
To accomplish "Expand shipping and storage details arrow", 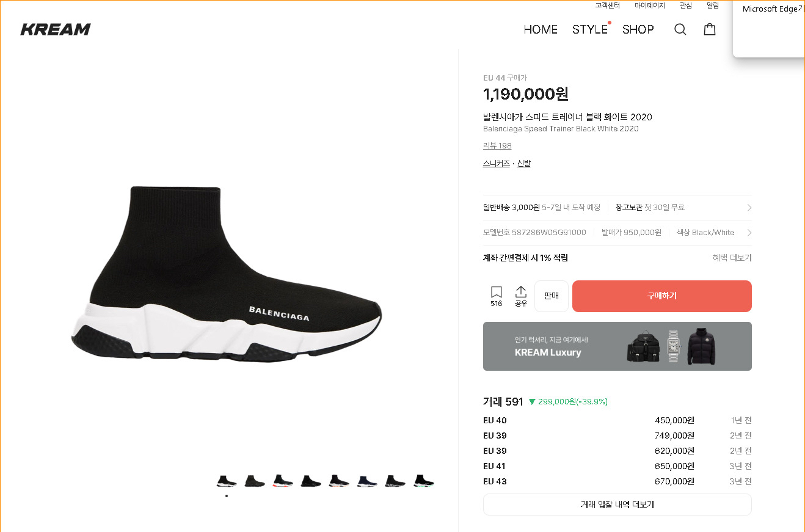I will [749, 208].
